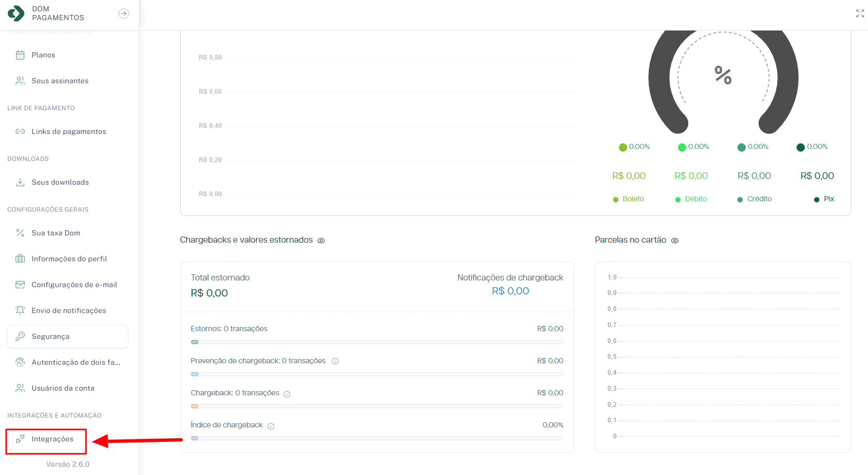
Task: Click the bell icon for Envio de notificações
Action: (20, 310)
